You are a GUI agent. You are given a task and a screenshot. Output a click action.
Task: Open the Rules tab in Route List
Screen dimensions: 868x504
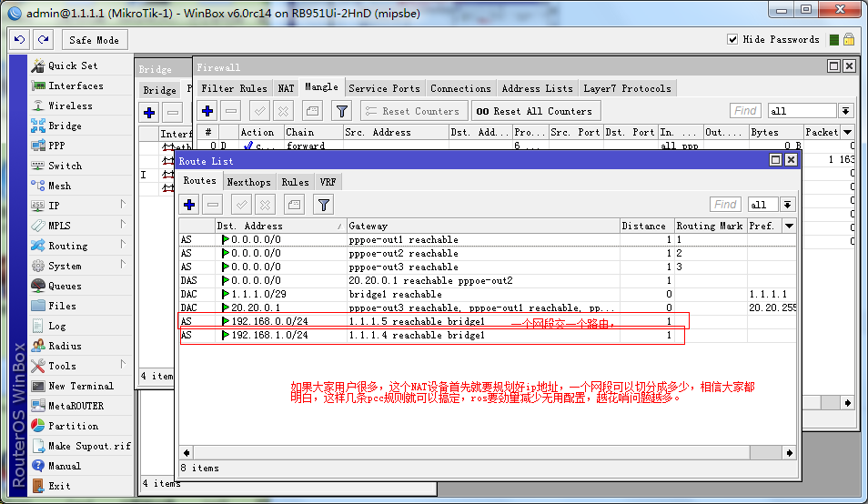point(295,182)
